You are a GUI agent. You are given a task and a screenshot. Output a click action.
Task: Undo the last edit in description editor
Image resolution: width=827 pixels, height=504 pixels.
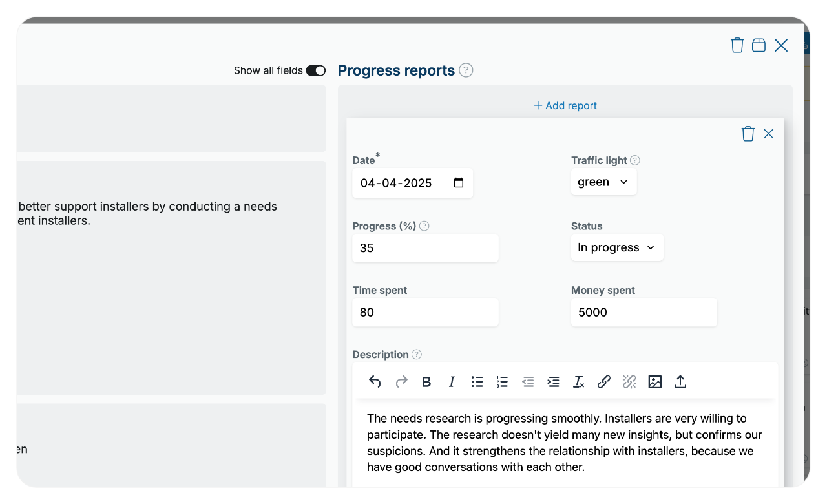(x=375, y=382)
